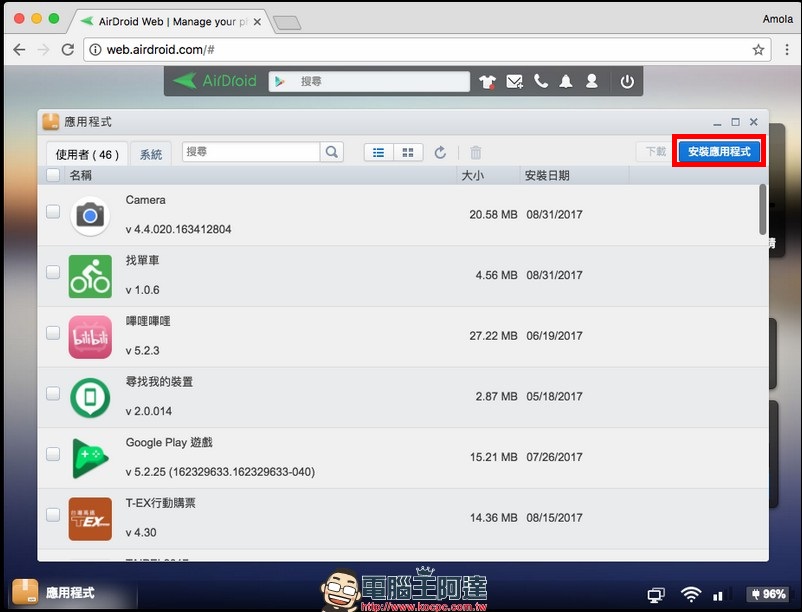Click the AirDroid logo in the top bar

pyautogui.click(x=215, y=81)
